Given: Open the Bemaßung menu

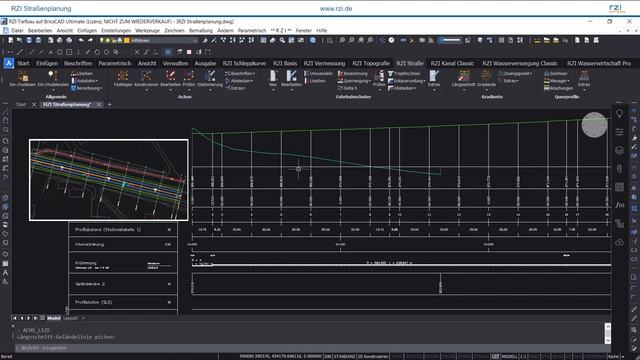Looking at the screenshot, I should point(201,31).
